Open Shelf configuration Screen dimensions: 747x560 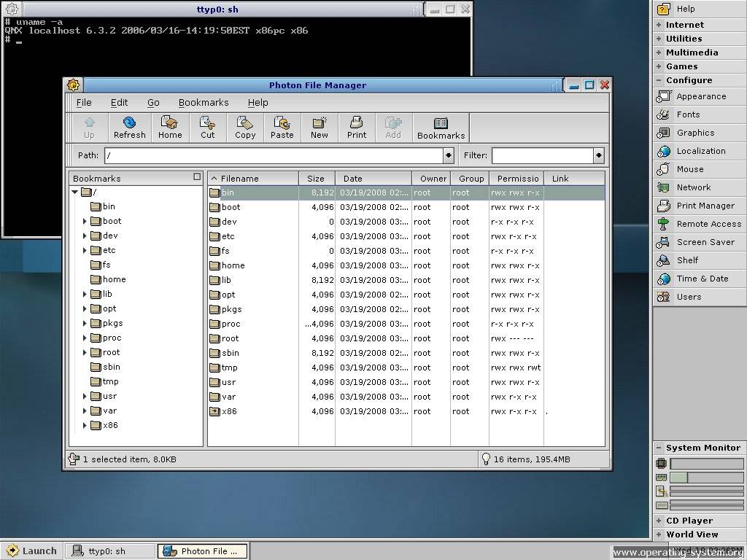700,260
